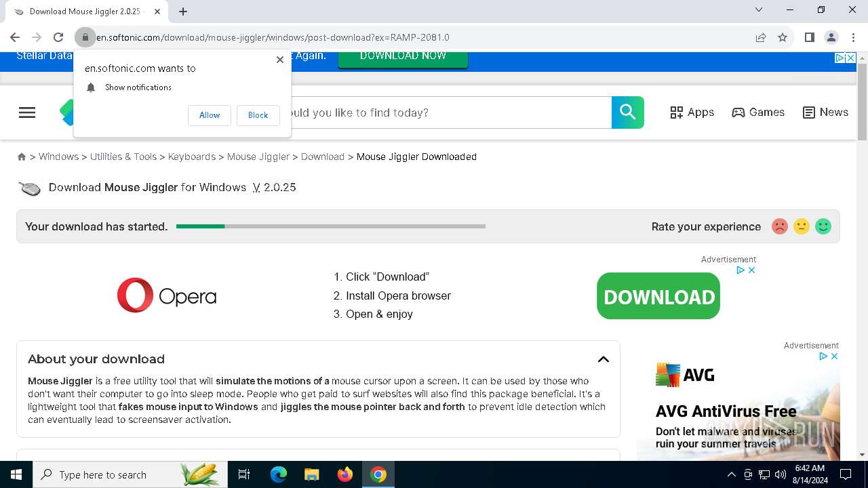
Task: Open File Explorer from the taskbar
Action: [x=312, y=474]
